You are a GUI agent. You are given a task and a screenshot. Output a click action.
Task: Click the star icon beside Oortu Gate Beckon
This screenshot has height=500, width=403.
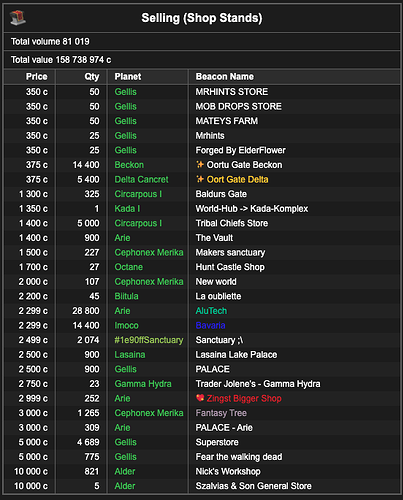[x=200, y=164]
